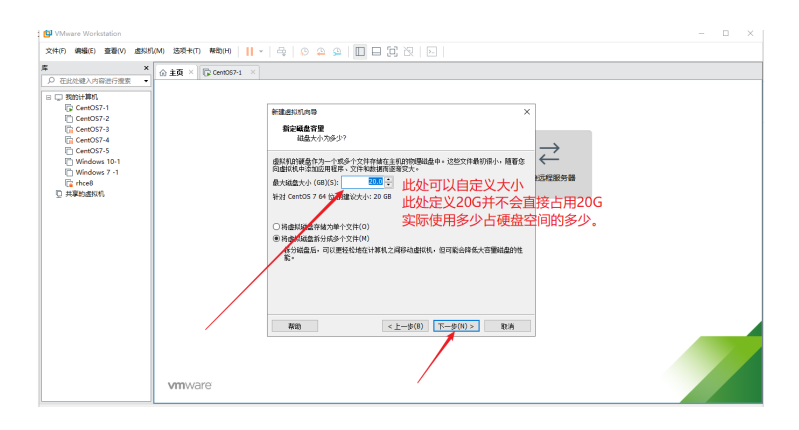
Task: Click the revert to snapshot icon
Action: coord(321,51)
